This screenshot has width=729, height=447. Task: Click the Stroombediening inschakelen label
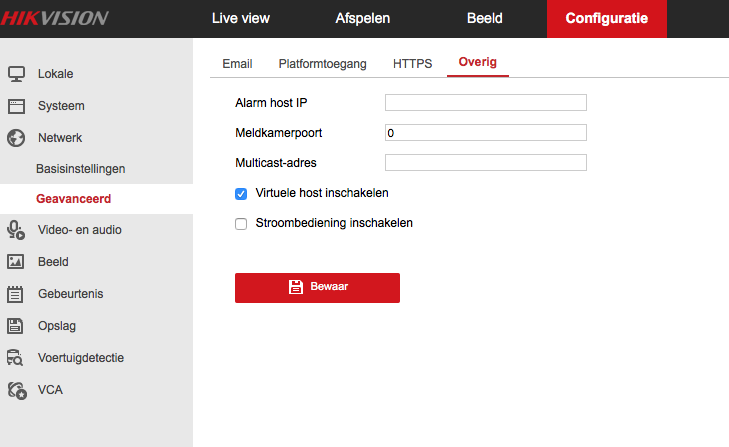pos(334,223)
